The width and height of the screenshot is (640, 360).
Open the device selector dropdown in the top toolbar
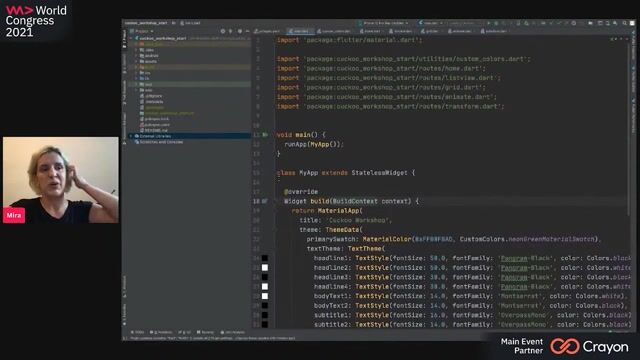(x=384, y=23)
